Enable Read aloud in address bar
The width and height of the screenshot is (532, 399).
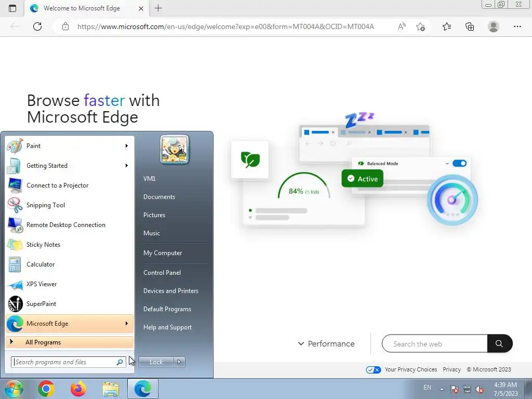tap(402, 26)
